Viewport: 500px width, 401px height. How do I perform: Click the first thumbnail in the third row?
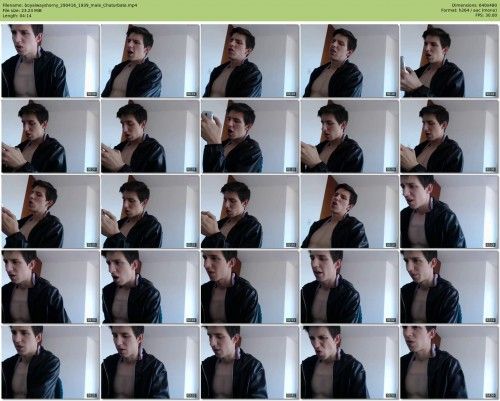coord(50,211)
